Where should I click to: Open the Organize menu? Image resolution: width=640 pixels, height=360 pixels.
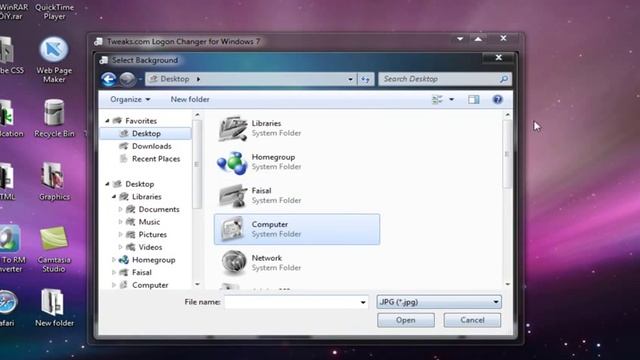(x=130, y=100)
